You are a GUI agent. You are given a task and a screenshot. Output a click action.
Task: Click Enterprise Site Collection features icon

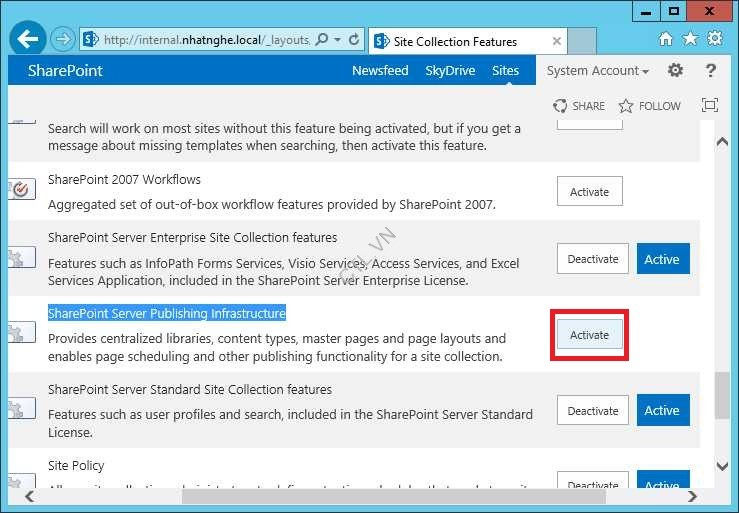(x=22, y=257)
